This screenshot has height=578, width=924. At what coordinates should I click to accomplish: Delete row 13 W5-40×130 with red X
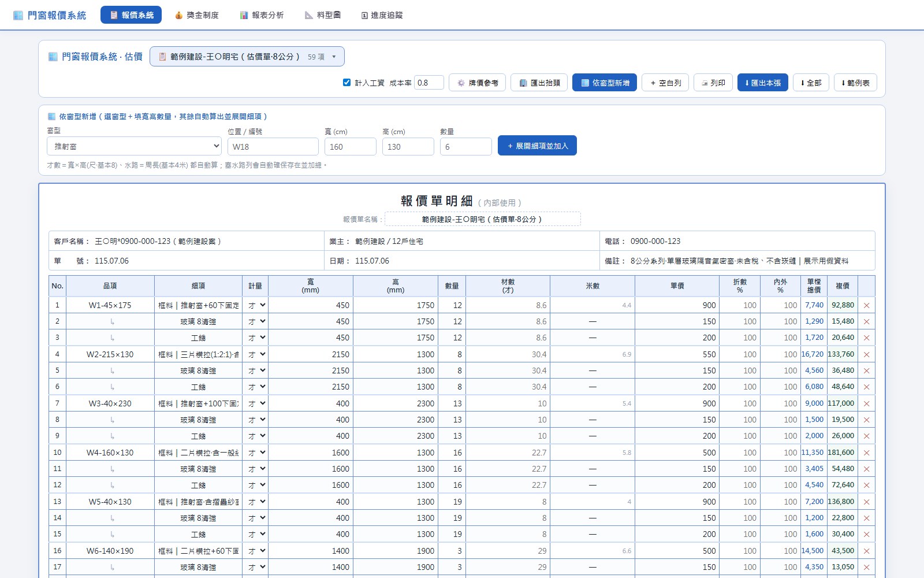pos(866,502)
